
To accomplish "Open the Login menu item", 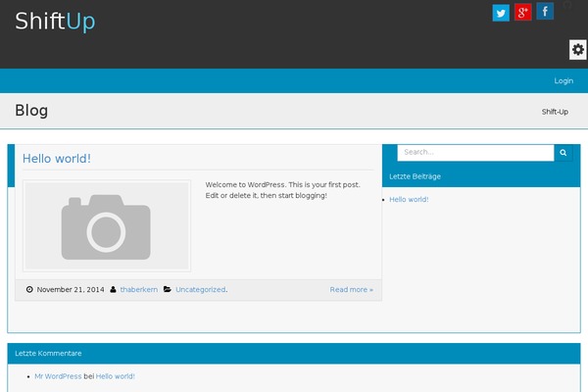I will [x=563, y=80].
